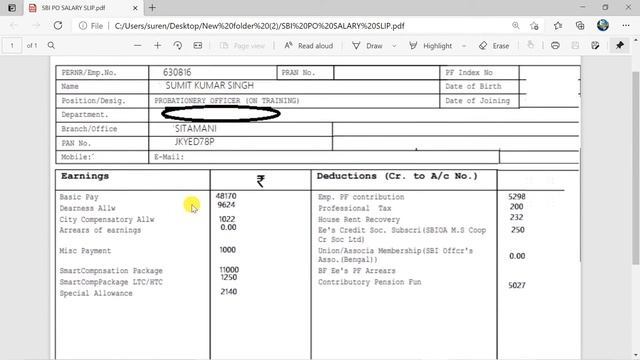Open the browser zoom magnifier icon

516,26
